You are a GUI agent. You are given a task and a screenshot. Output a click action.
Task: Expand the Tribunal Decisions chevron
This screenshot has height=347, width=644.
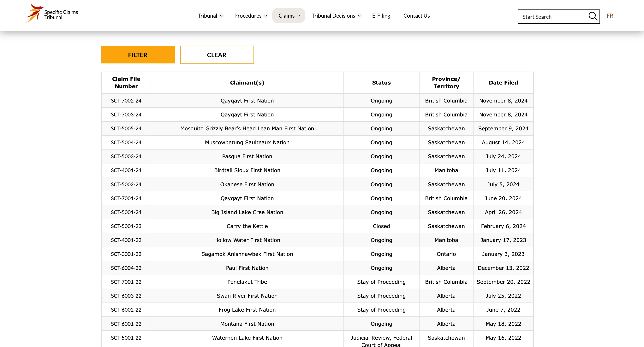click(x=359, y=16)
